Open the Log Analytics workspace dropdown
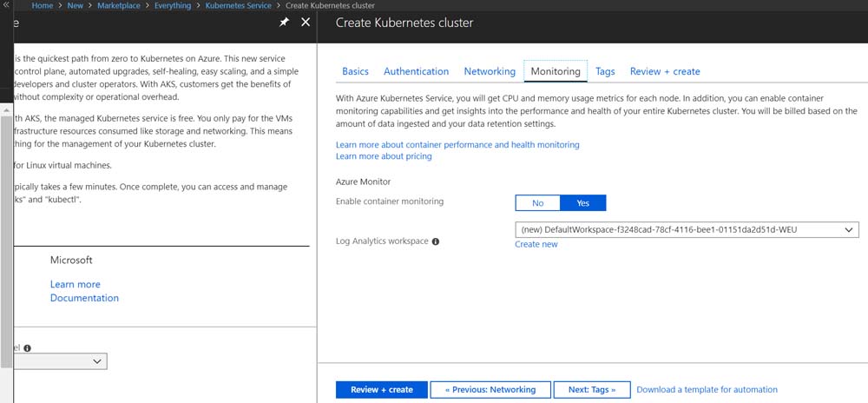 686,230
